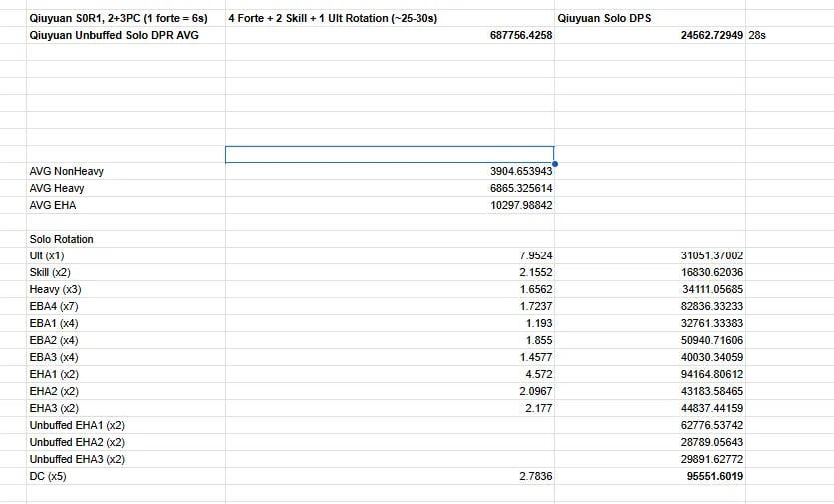This screenshot has width=834, height=504.
Task: Select the value 687756.4258
Action: tap(521, 35)
